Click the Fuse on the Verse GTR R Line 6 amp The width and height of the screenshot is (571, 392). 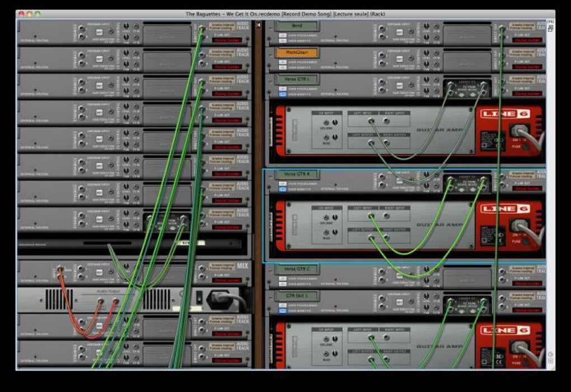[x=526, y=242]
